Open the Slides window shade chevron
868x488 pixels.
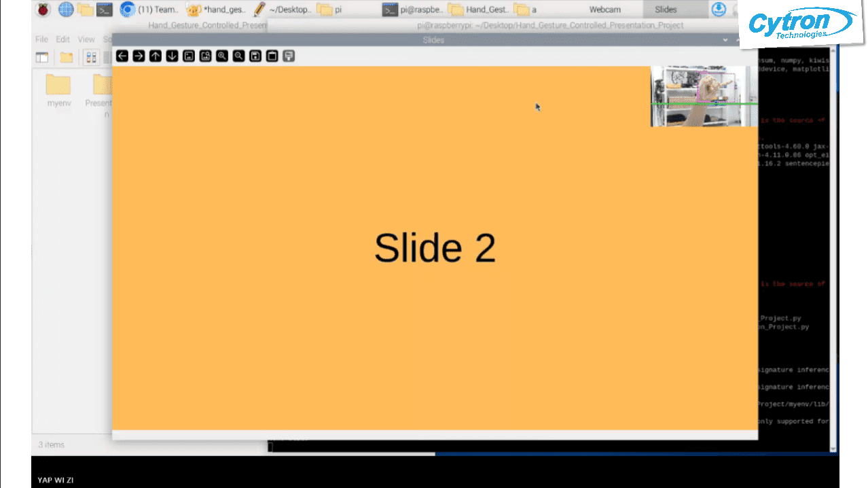pos(725,39)
